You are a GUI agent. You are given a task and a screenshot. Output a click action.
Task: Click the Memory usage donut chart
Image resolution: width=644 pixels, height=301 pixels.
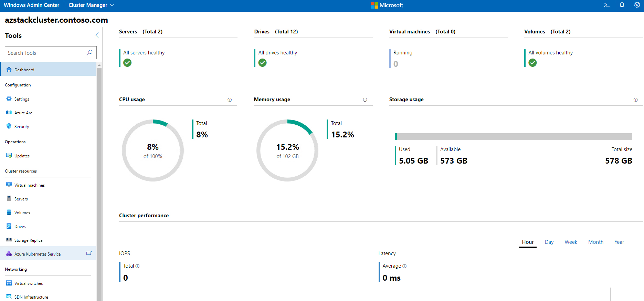coord(287,150)
